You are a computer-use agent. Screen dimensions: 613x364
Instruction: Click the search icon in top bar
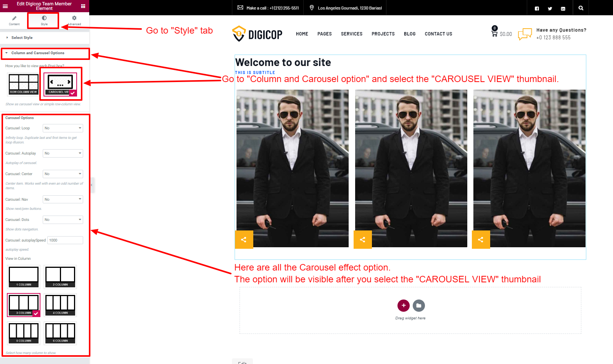tap(581, 8)
